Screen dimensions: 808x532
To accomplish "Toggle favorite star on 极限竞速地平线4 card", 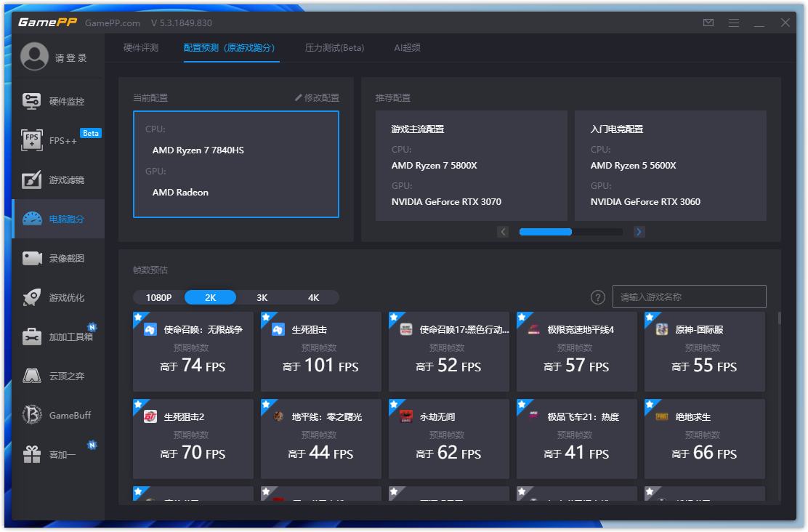I will click(522, 317).
